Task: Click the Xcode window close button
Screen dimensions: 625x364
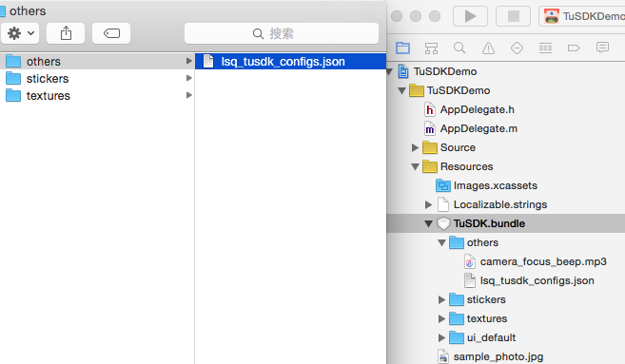Action: coord(397,16)
